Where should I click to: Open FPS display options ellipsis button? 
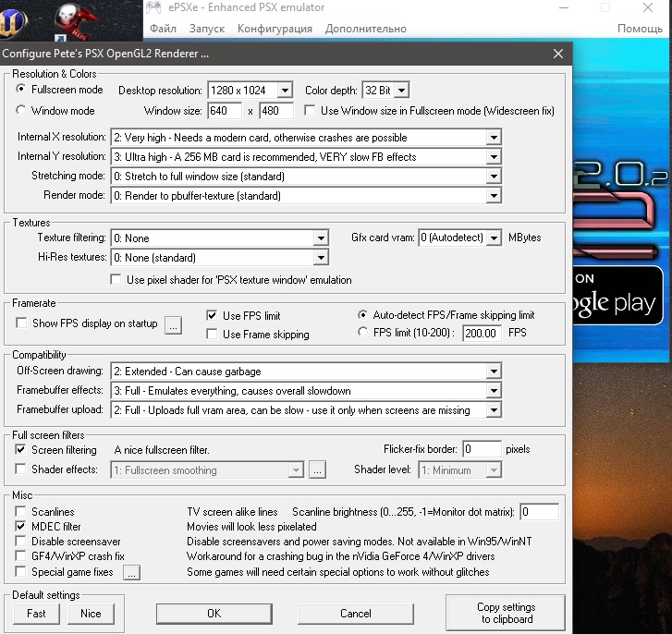click(173, 325)
